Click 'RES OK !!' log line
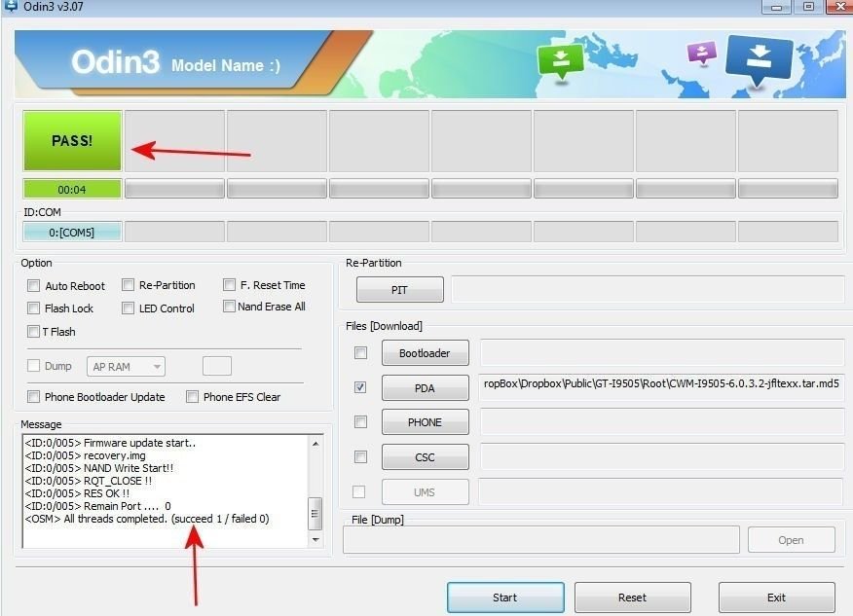The width and height of the screenshot is (853, 616). 77,493
